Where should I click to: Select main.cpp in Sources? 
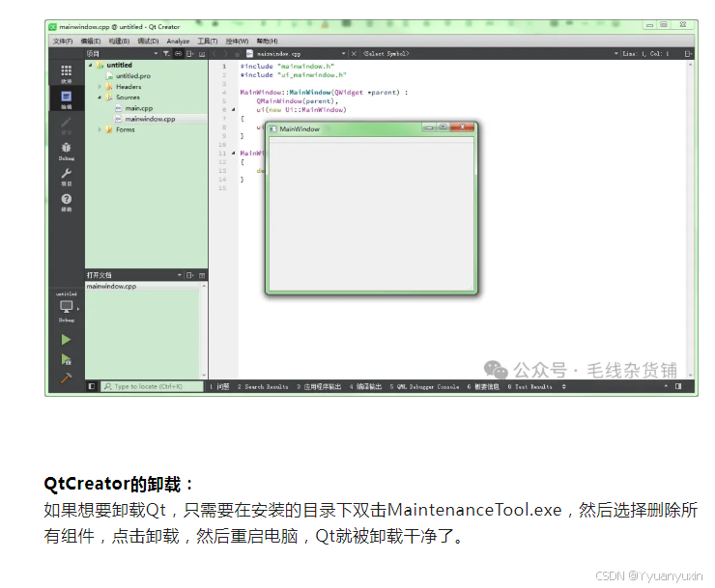pos(138,108)
